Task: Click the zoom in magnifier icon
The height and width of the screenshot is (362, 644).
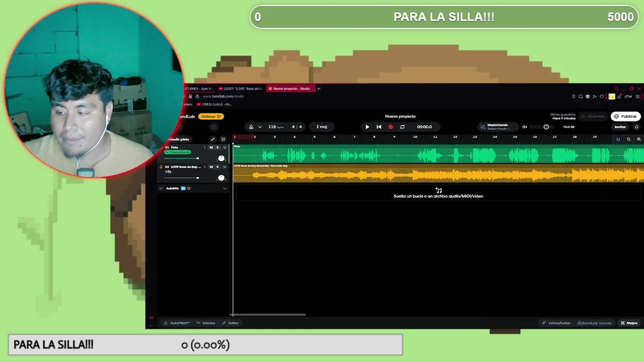Action: pyautogui.click(x=639, y=139)
